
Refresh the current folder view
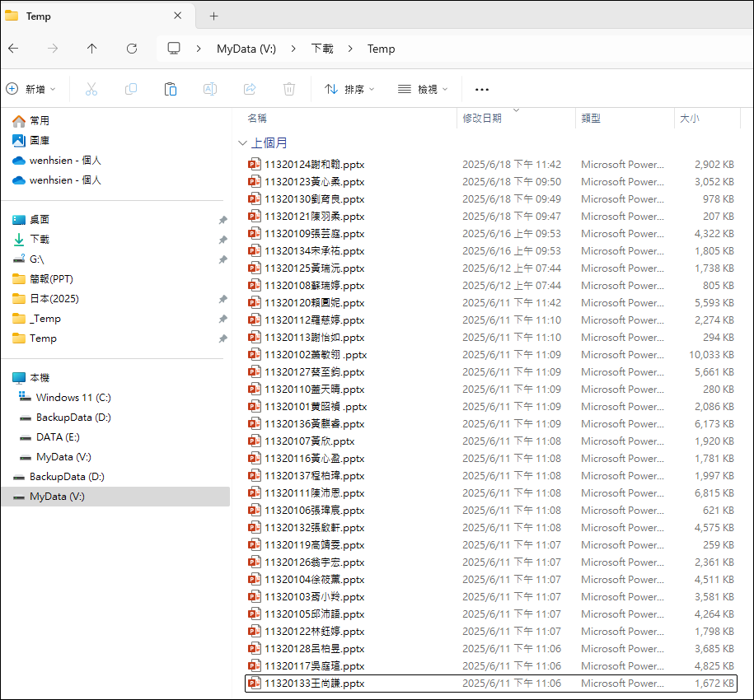pyautogui.click(x=132, y=49)
